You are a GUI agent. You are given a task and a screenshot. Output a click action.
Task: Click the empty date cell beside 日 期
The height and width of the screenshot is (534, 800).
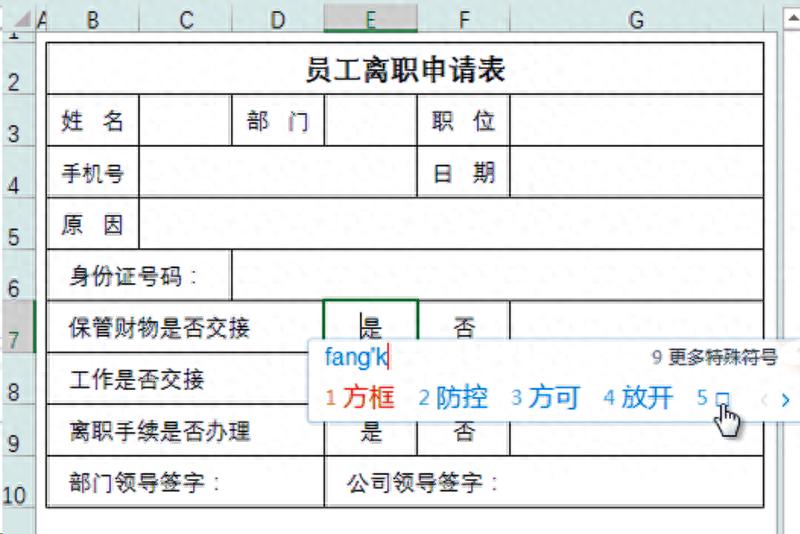(x=637, y=172)
